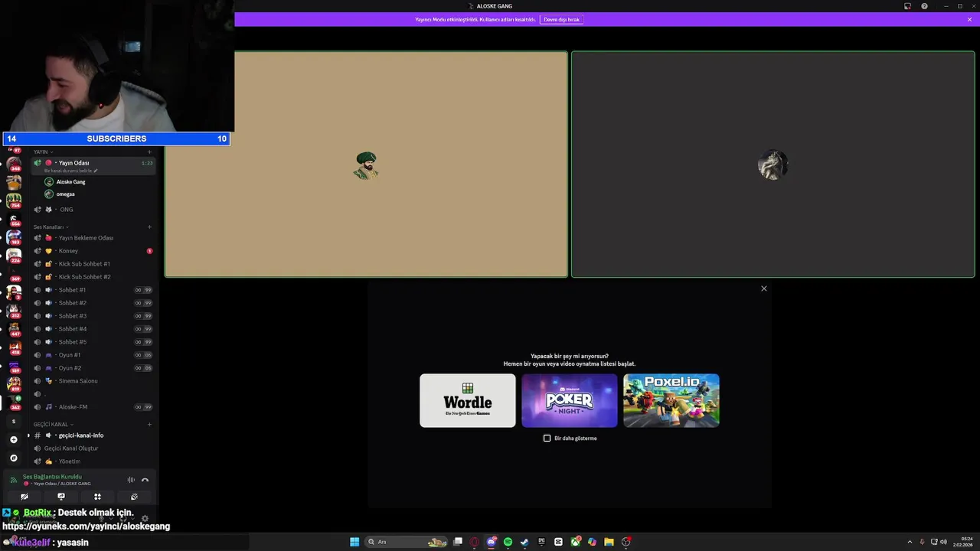The image size is (980, 551).
Task: Turn on camera in voice panel
Action: pyautogui.click(x=24, y=497)
